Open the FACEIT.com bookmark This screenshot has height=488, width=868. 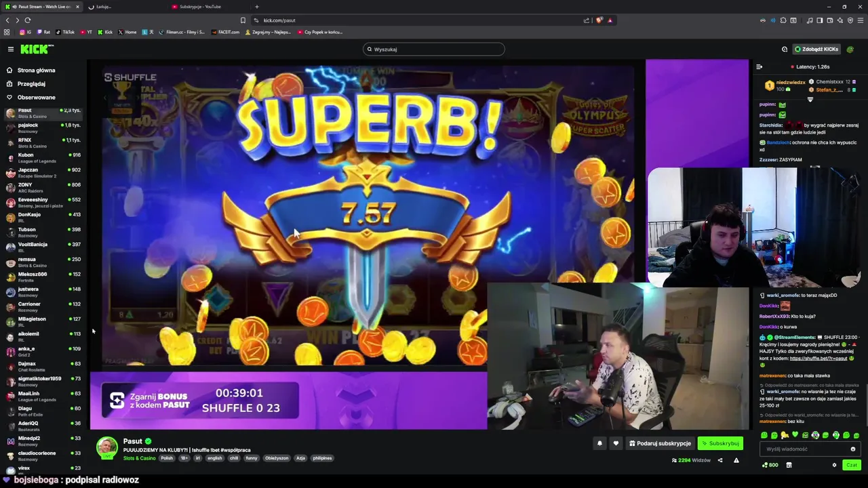coord(225,32)
